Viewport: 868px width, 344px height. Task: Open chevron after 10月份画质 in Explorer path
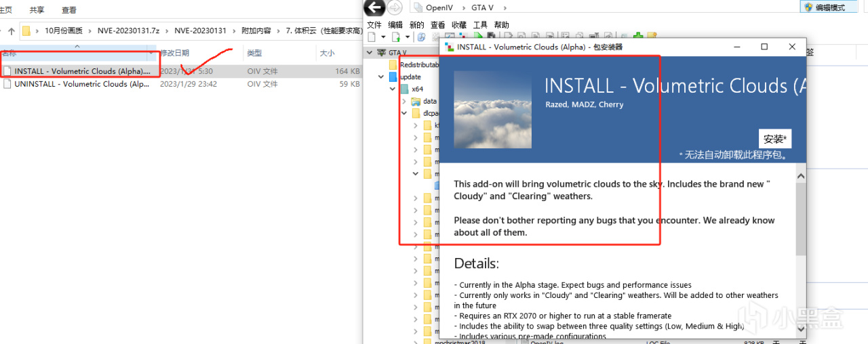pos(90,30)
